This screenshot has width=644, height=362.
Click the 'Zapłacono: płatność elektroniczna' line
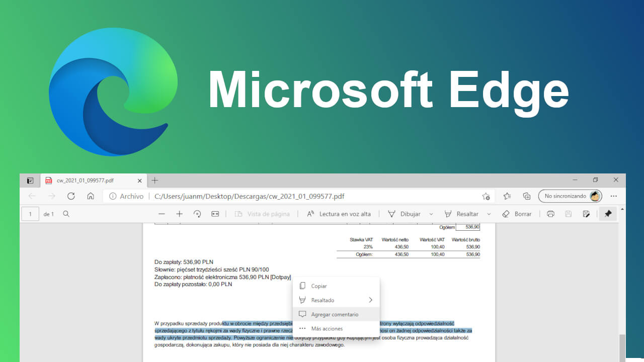coord(223,277)
